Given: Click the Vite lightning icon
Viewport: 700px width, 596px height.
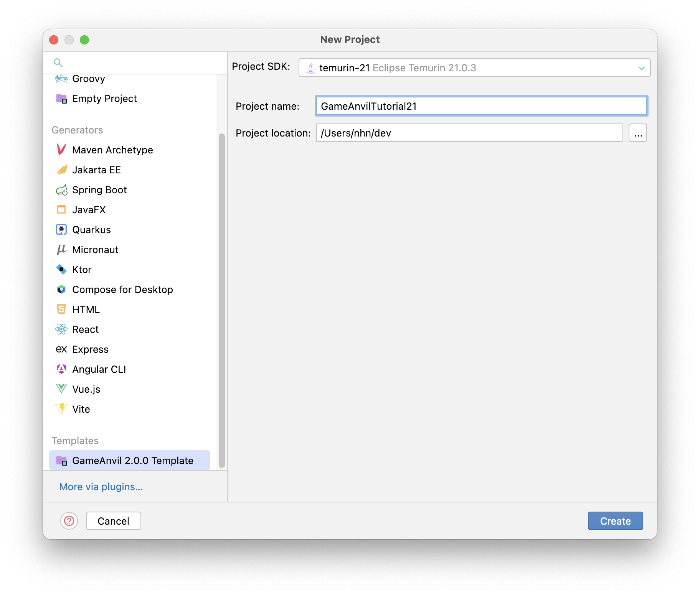Looking at the screenshot, I should pos(61,409).
